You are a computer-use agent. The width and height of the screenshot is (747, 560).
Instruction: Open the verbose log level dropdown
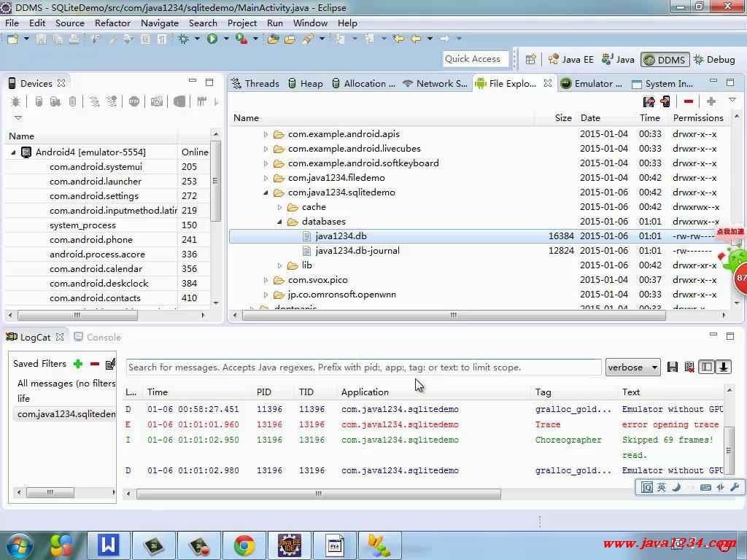(x=632, y=367)
